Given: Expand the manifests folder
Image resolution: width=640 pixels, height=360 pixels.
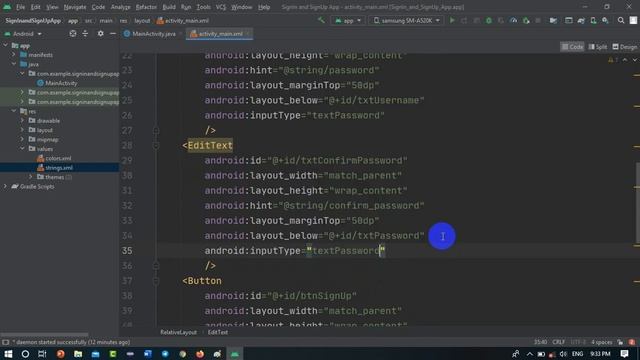Looking at the screenshot, I should click(x=13, y=55).
